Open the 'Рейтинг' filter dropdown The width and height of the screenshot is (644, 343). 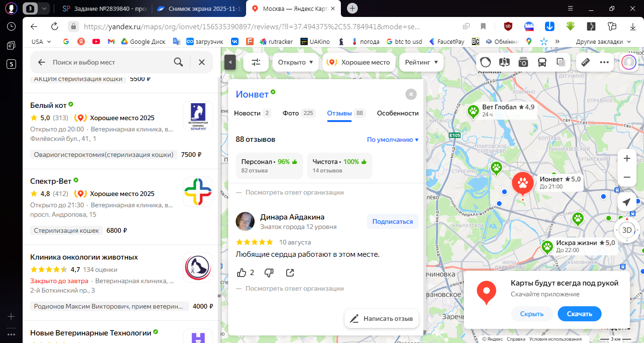pos(421,62)
